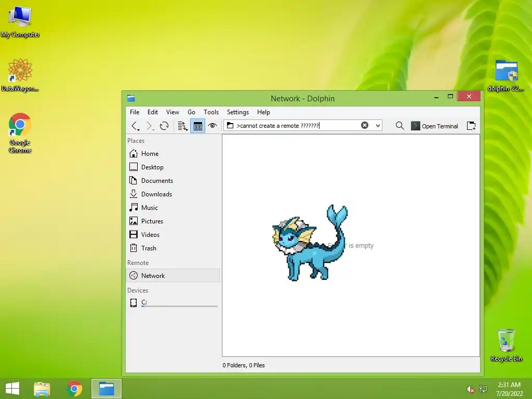Screen dimensions: 532x399
Task: Open the File menu
Action: point(135,112)
